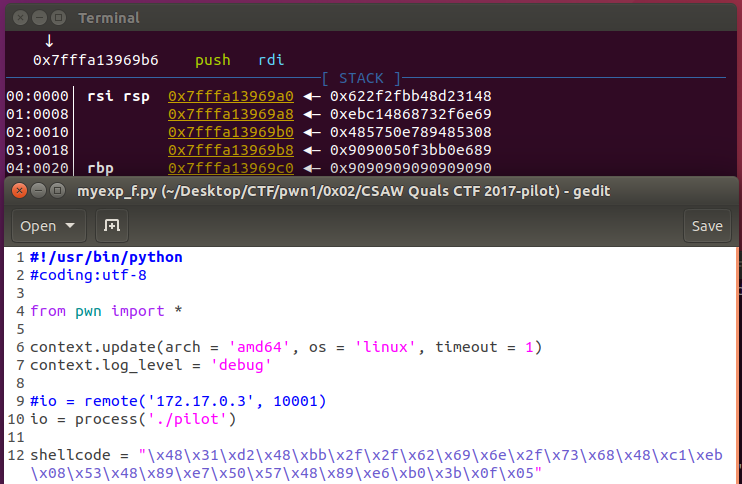This screenshot has height=484, width=742.
Task: Click the 'import' keyword on line 4
Action: pos(138,311)
